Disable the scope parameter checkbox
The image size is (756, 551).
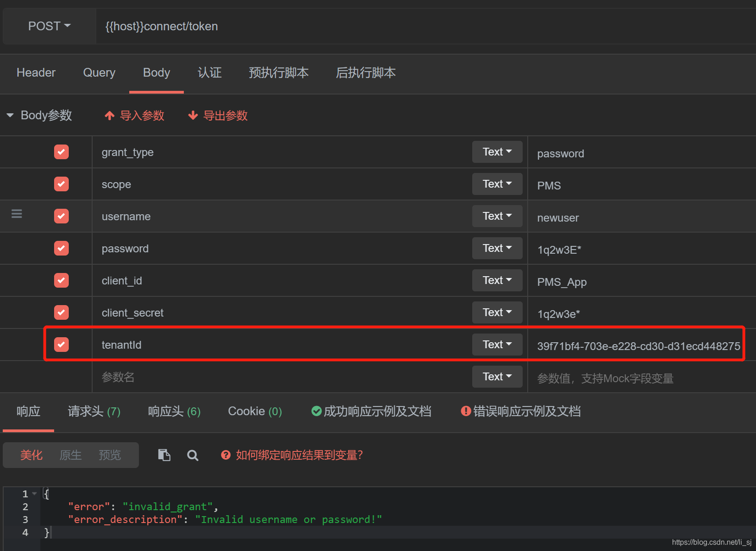pyautogui.click(x=61, y=184)
